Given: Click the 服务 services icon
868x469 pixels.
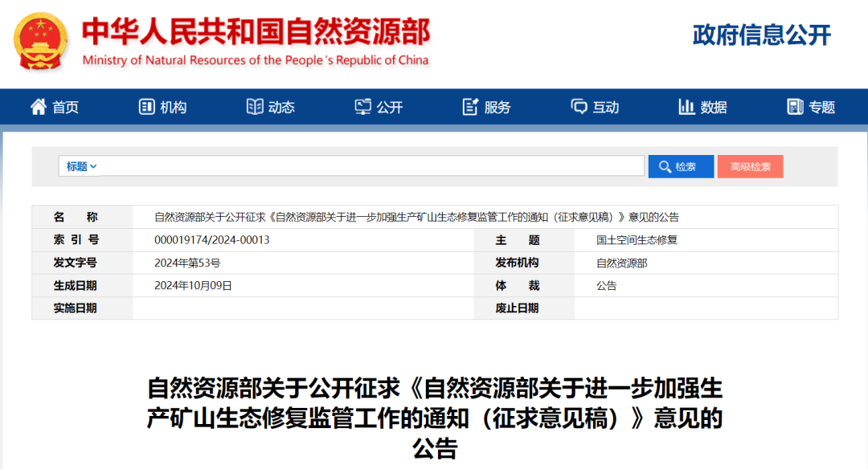Looking at the screenshot, I should (470, 106).
